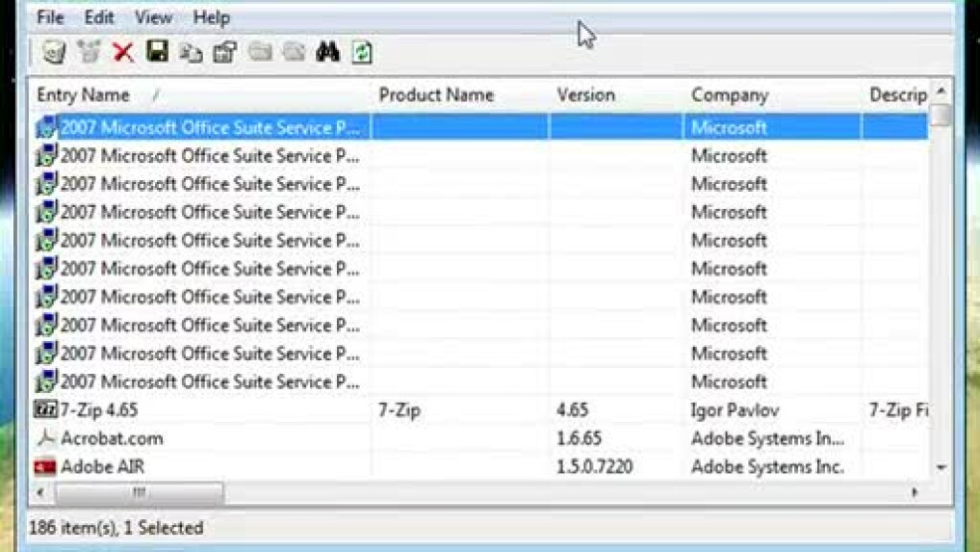Open the Properties toolbar icon

point(224,52)
